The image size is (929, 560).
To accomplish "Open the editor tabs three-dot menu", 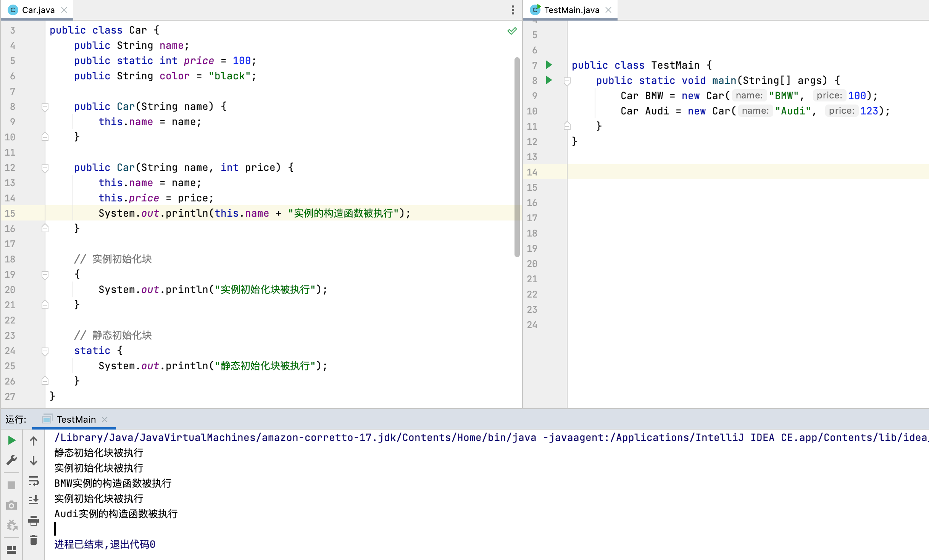I will point(513,10).
